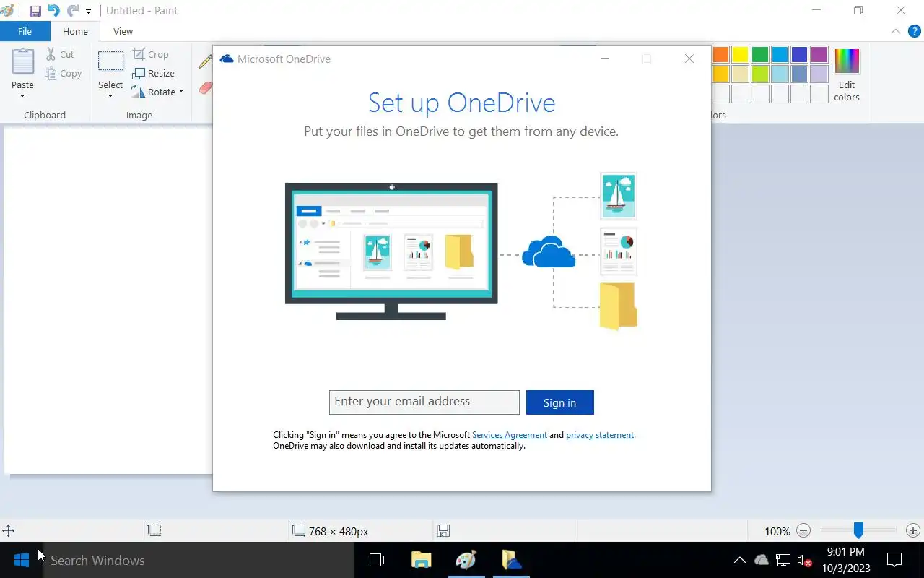Click the network tray icon
This screenshot has height=578, width=924.
click(x=783, y=560)
